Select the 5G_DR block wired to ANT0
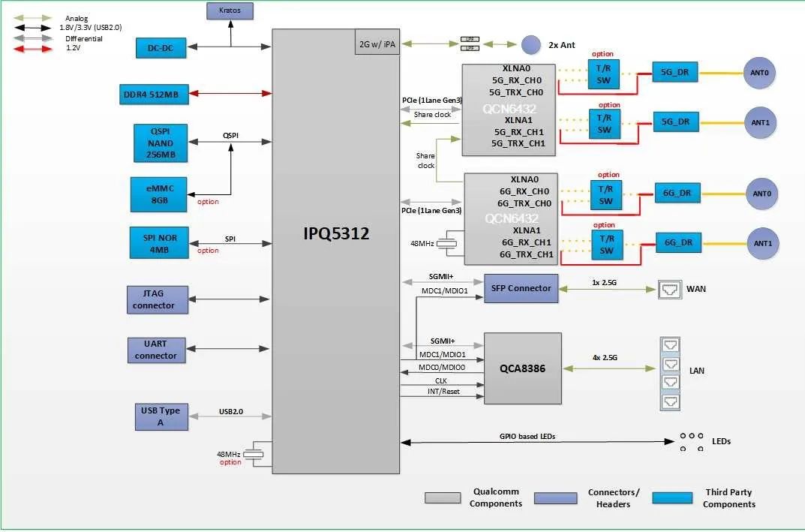The image size is (805, 532). point(675,72)
